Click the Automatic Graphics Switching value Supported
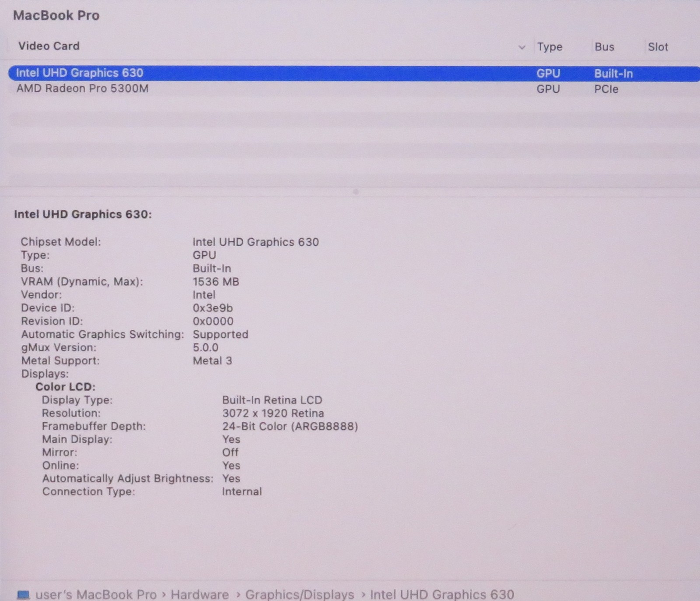700x601 pixels. (x=220, y=334)
